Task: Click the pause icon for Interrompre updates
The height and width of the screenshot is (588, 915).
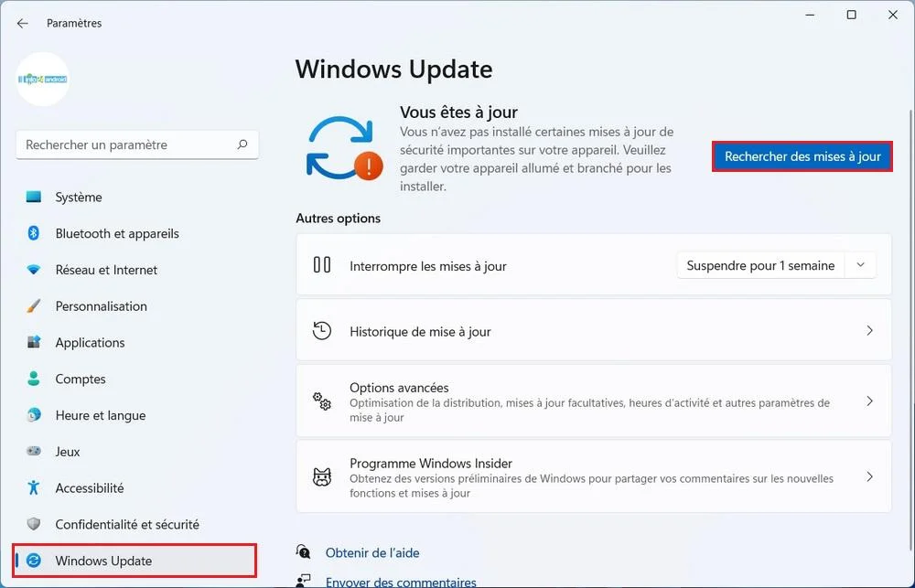Action: tap(322, 265)
